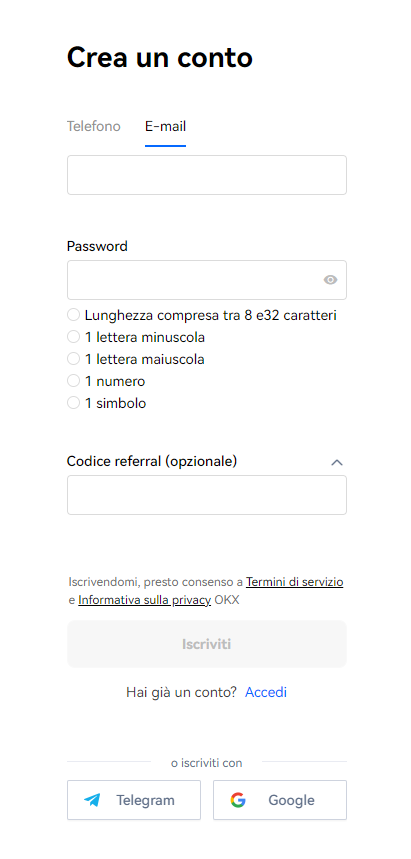Click the Google G logo icon
Screen dimensions: 411x859
coord(238,800)
